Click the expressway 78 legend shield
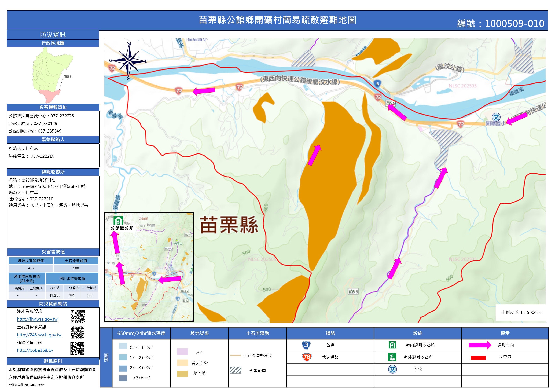Screen dimensions: 555x392 [x=307, y=357]
